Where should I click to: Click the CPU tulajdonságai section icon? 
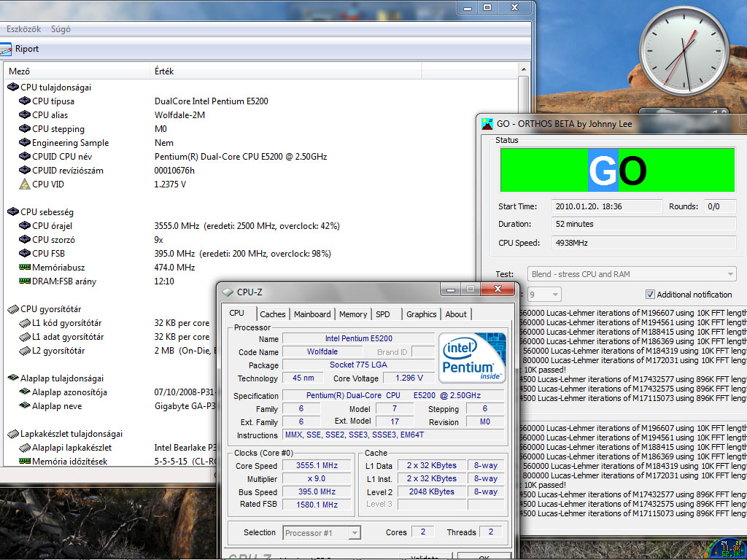point(13,87)
